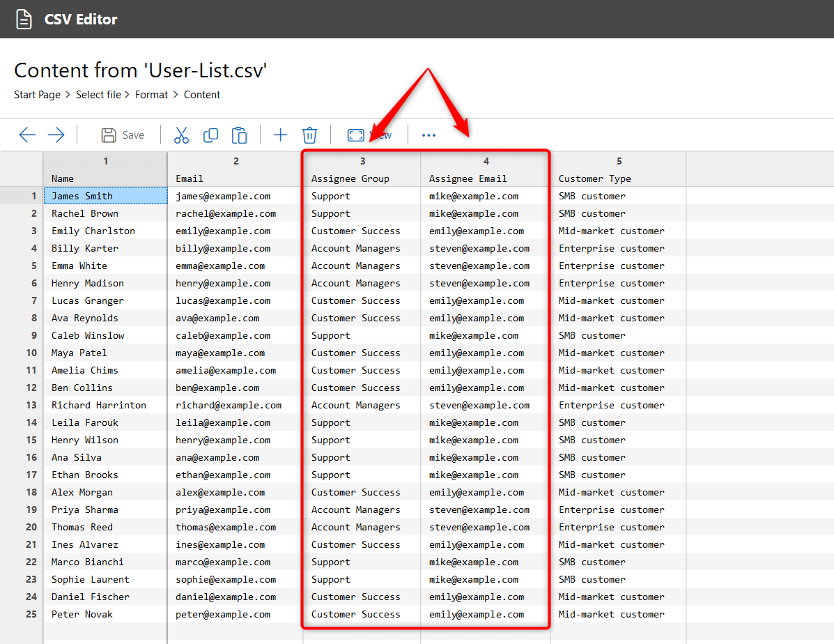
Task: Open the Select file breadcrumb
Action: pyautogui.click(x=98, y=94)
